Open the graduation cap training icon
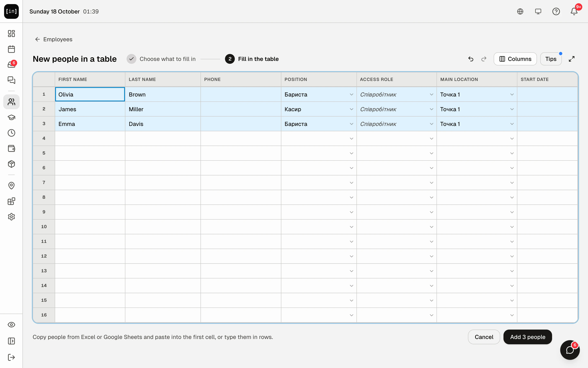 click(11, 117)
